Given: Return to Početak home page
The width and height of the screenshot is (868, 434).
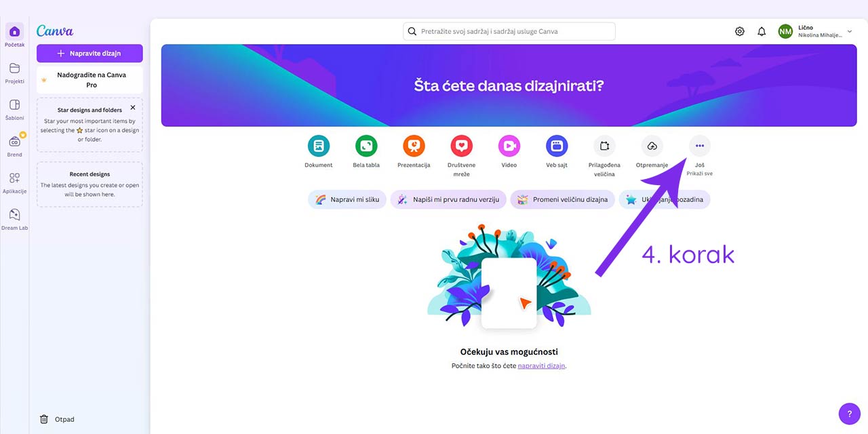Looking at the screenshot, I should [14, 34].
